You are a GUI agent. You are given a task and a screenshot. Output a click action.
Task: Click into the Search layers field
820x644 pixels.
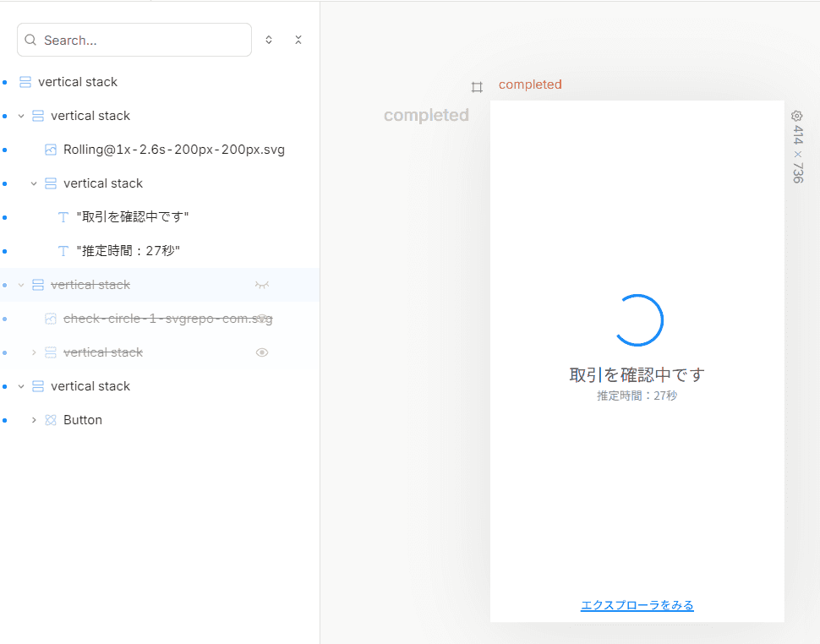[134, 40]
